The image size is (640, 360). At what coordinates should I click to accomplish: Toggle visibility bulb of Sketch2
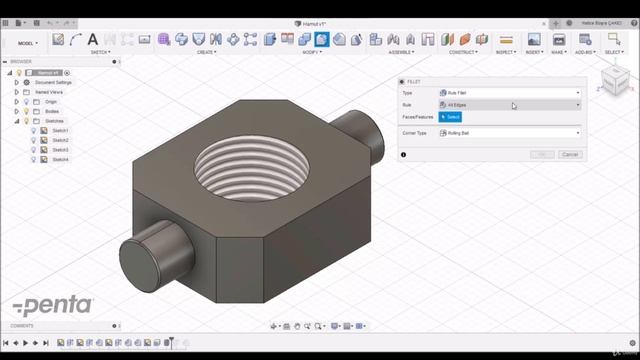[x=33, y=140]
